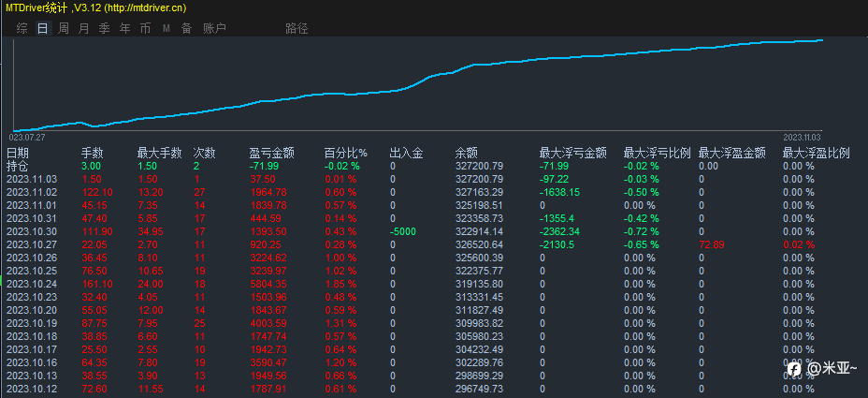The height and width of the screenshot is (398, 868).
Task: Open the 周 weekly tab
Action: point(64,28)
